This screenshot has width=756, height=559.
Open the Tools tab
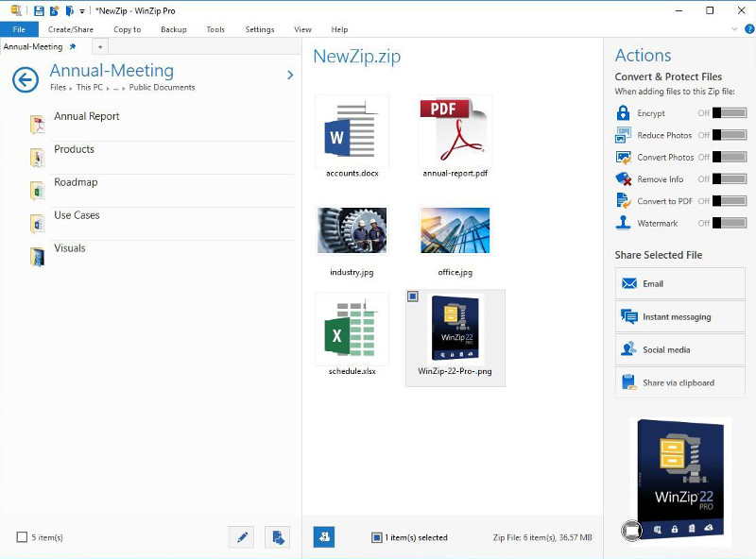(215, 29)
